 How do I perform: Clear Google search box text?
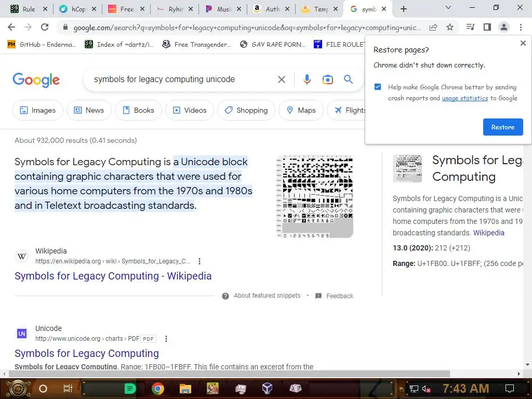[281, 79]
